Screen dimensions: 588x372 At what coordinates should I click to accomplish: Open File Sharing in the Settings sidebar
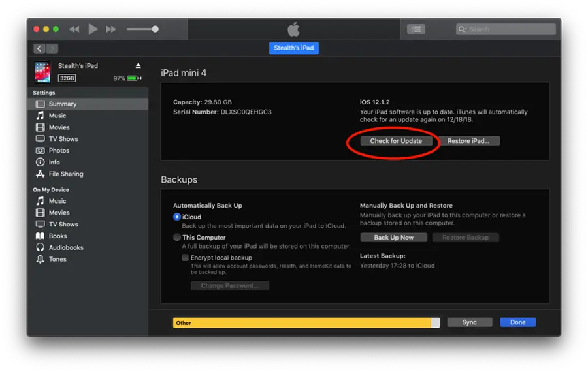point(65,174)
